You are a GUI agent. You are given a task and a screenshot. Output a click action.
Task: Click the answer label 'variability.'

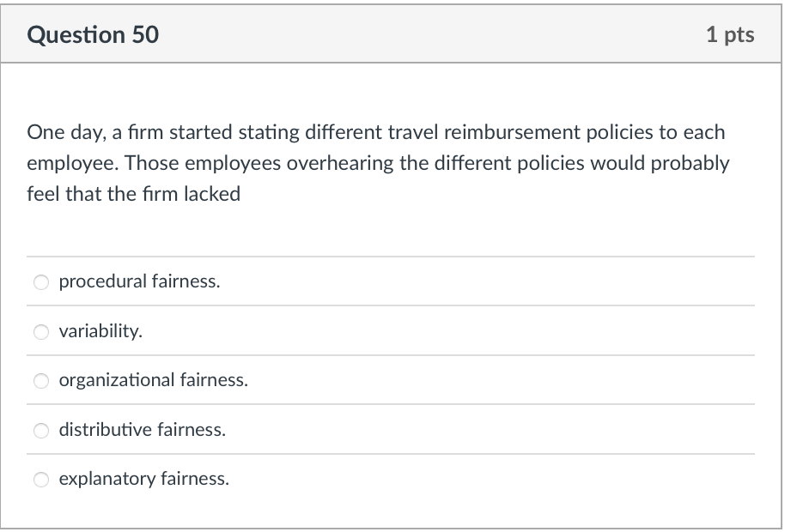(x=99, y=331)
